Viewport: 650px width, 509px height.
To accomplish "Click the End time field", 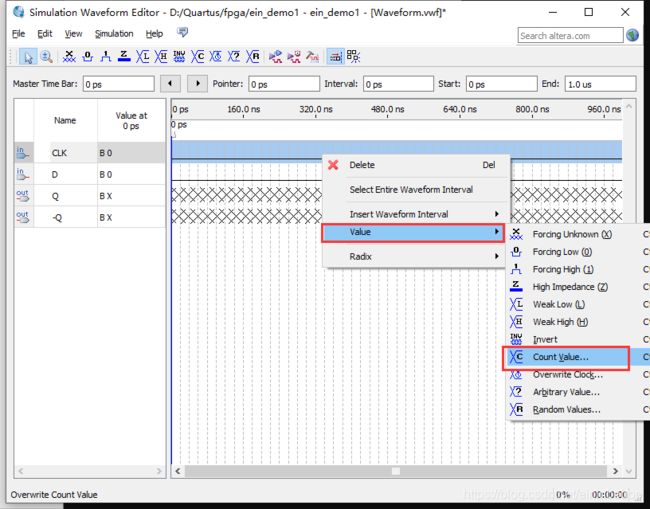I will coord(600,84).
